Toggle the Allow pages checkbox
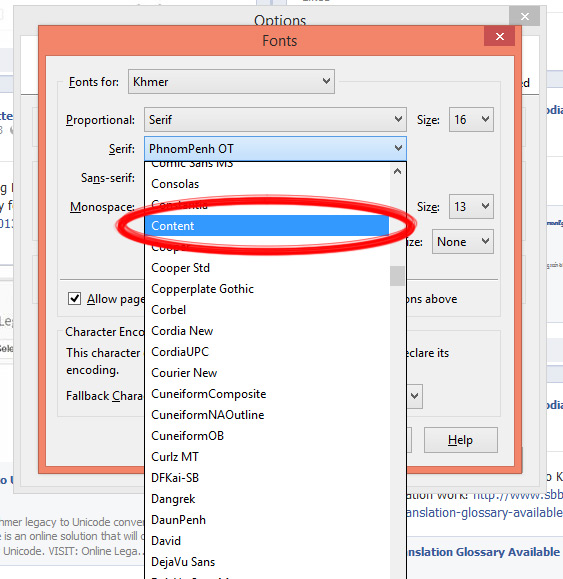 (74, 298)
